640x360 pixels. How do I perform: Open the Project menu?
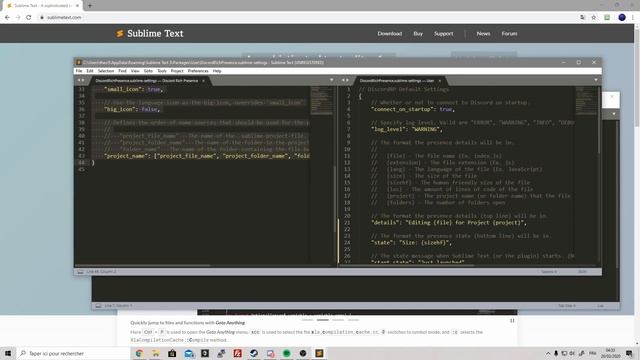pos(177,71)
